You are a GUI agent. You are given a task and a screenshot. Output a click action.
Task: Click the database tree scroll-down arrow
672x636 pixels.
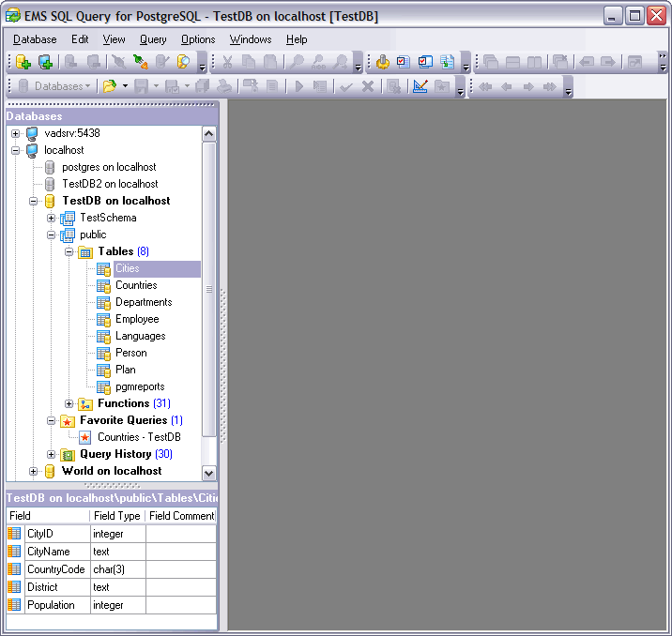point(208,473)
